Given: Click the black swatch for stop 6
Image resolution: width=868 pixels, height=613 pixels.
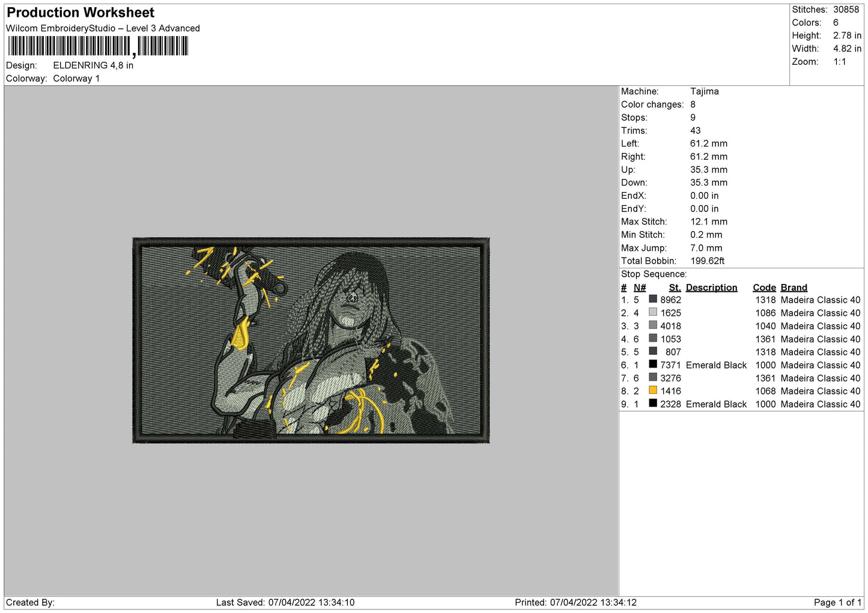Looking at the screenshot, I should coord(653,364).
